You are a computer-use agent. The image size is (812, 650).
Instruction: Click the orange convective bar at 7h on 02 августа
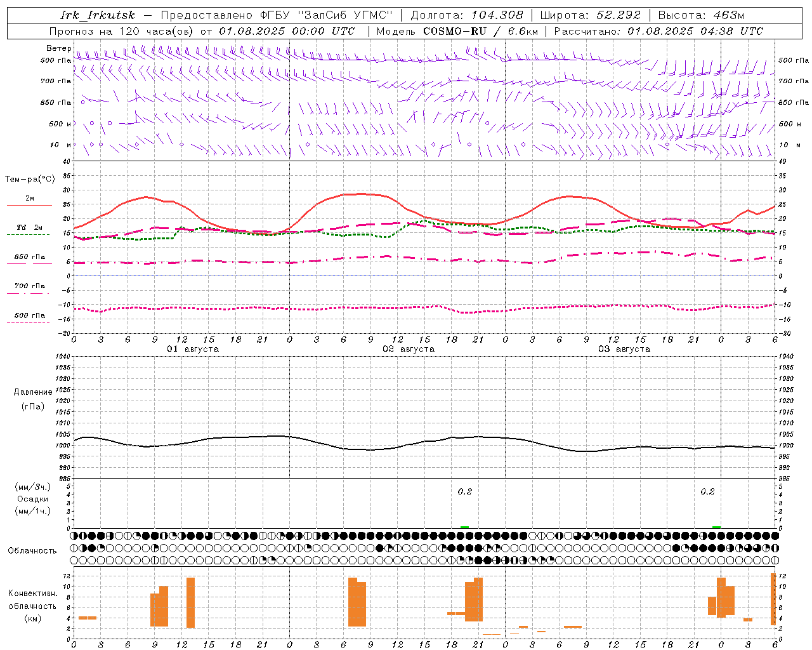[x=353, y=602]
